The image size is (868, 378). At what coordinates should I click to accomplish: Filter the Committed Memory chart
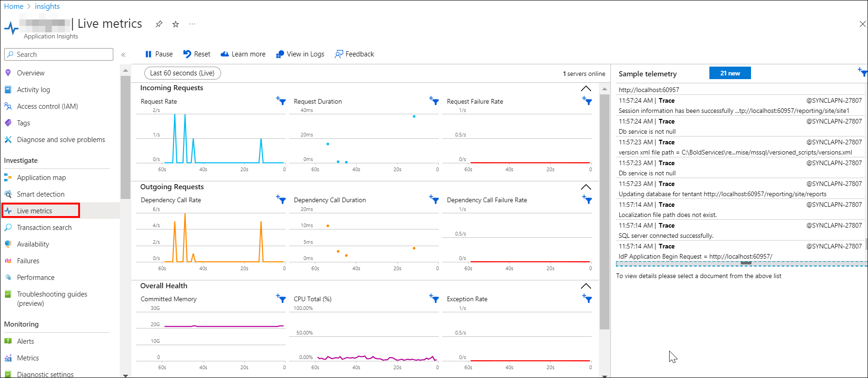click(x=281, y=298)
